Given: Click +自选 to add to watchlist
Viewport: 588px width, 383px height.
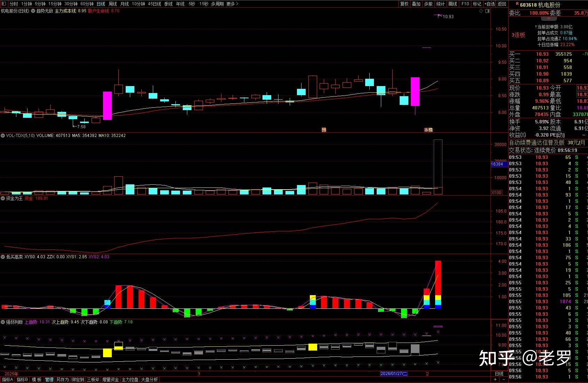Looking at the screenshot, I should 489,4.
